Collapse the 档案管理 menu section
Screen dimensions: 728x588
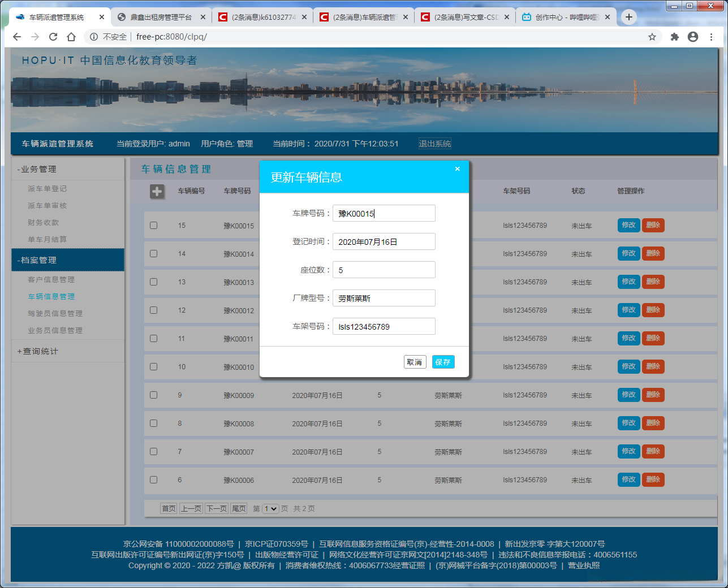click(68, 260)
